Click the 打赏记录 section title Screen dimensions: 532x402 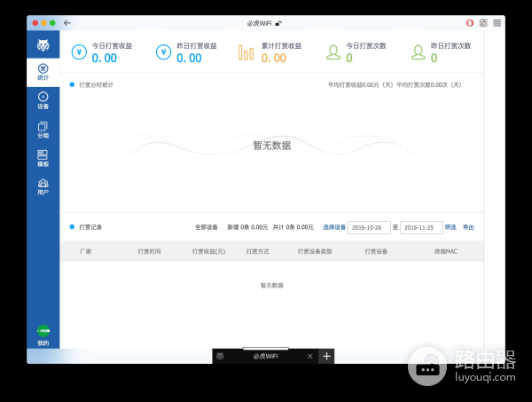[x=90, y=227]
